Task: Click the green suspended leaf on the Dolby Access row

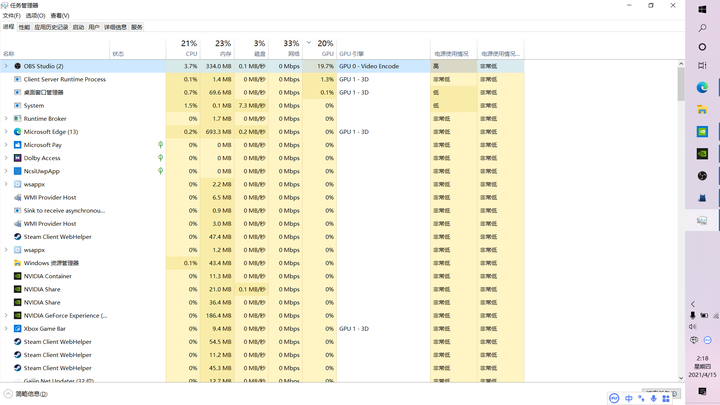Action: click(160, 158)
